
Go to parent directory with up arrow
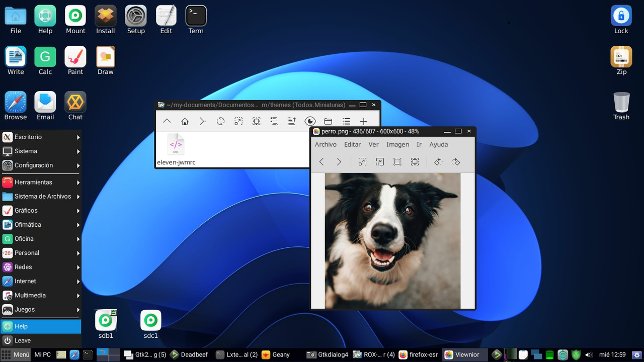coord(167,121)
